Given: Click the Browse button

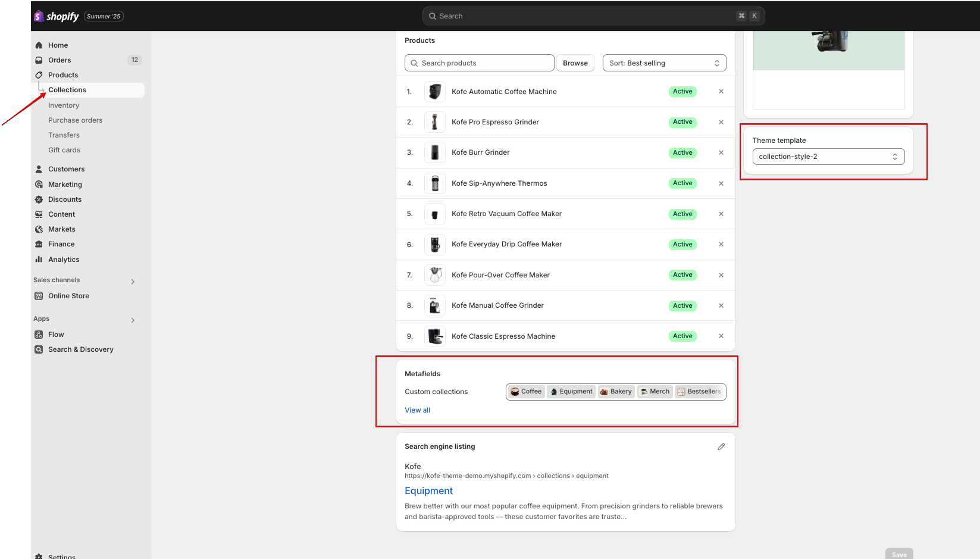Looking at the screenshot, I should pos(575,63).
